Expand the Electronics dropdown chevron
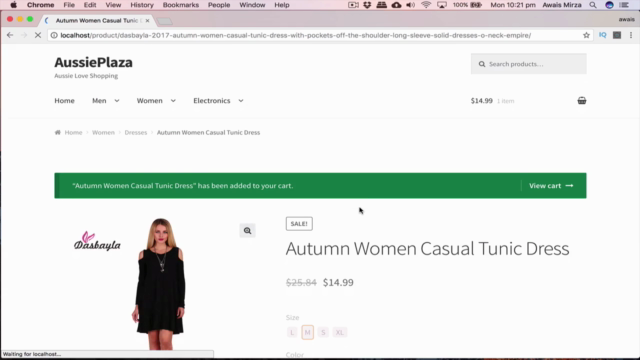This screenshot has width=640, height=360. click(241, 100)
